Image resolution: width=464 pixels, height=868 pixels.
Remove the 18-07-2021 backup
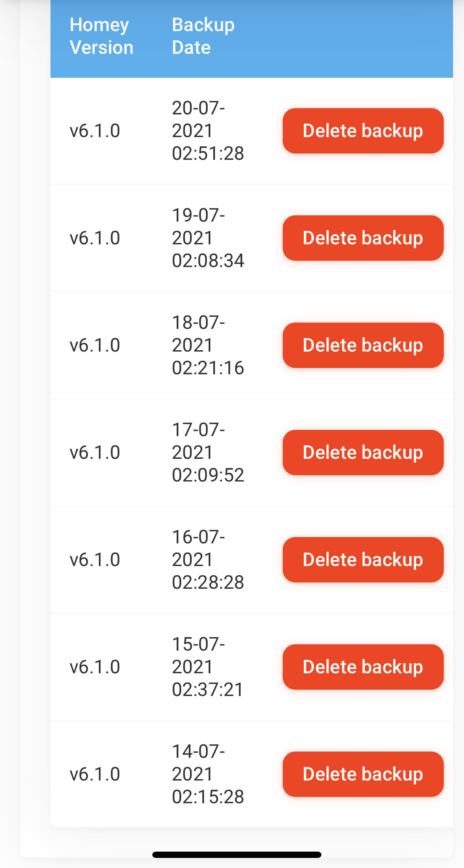363,345
